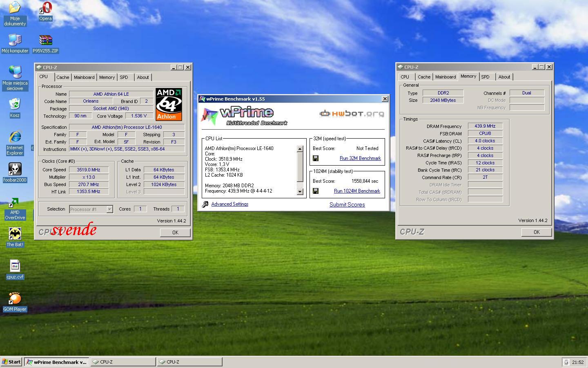Open Advanced Settings link in wPrime
Screen dimensions: 588x368
[230, 204]
